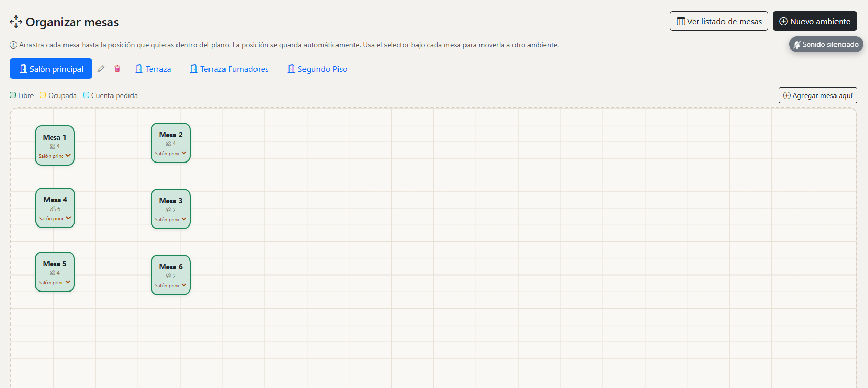Select the Mesa 2 table card title

tap(171, 135)
